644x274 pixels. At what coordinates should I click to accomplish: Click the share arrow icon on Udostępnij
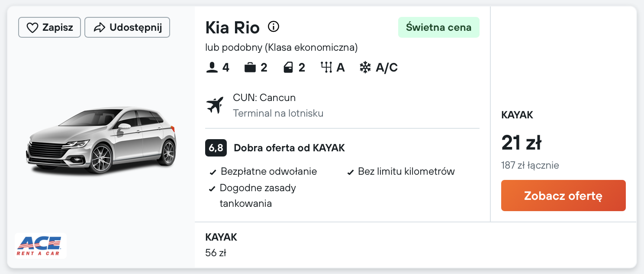click(x=100, y=28)
